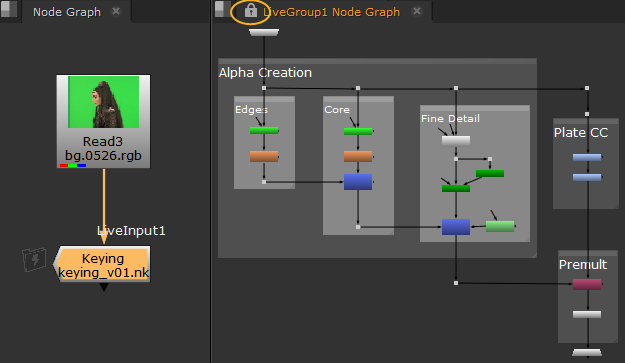Click the pane icon left of Node Graph tab

pos(8,9)
